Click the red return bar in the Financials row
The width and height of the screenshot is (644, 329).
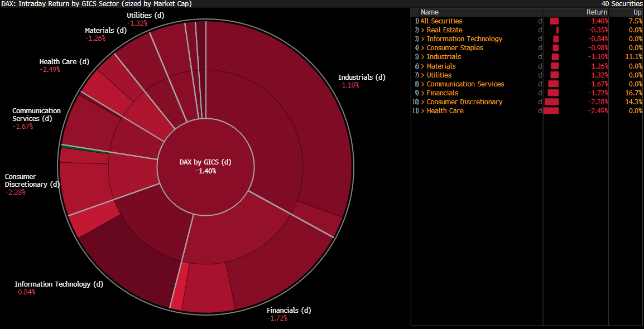pos(553,93)
